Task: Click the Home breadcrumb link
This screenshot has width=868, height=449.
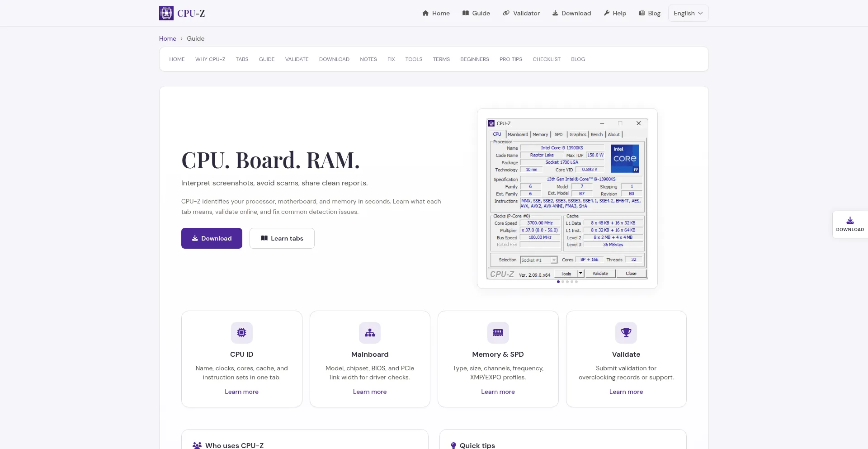Action: [x=168, y=38]
